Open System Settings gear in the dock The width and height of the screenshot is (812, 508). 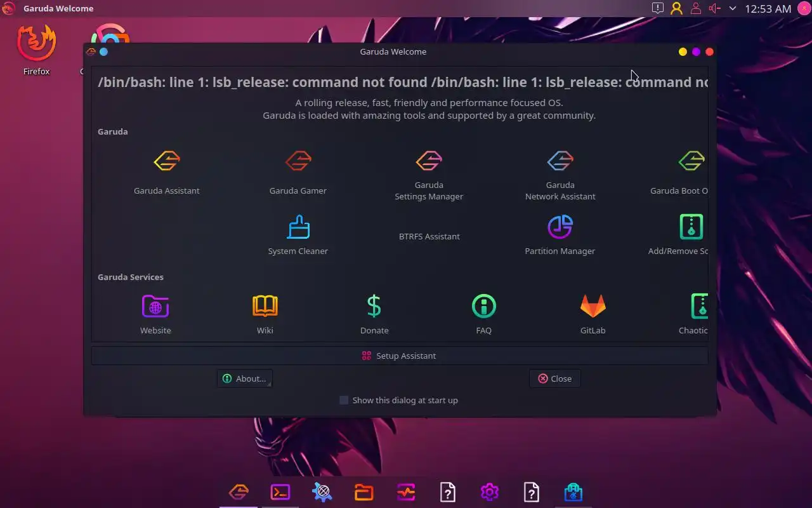490,491
